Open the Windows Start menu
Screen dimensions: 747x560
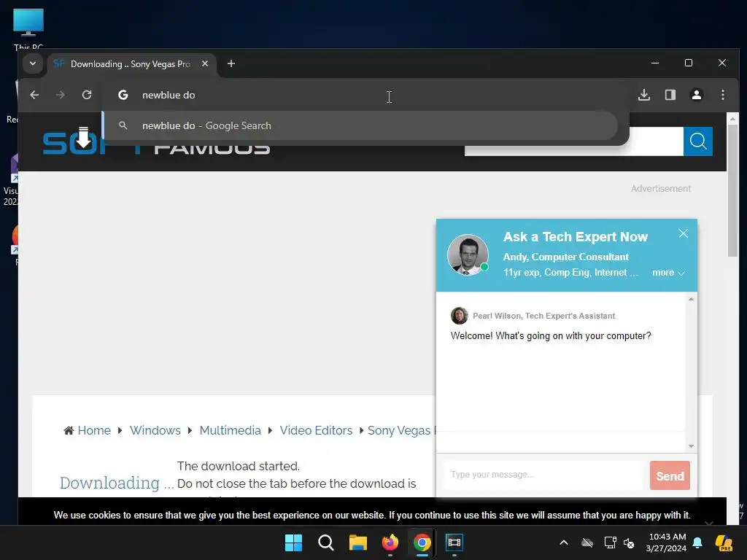click(x=293, y=542)
